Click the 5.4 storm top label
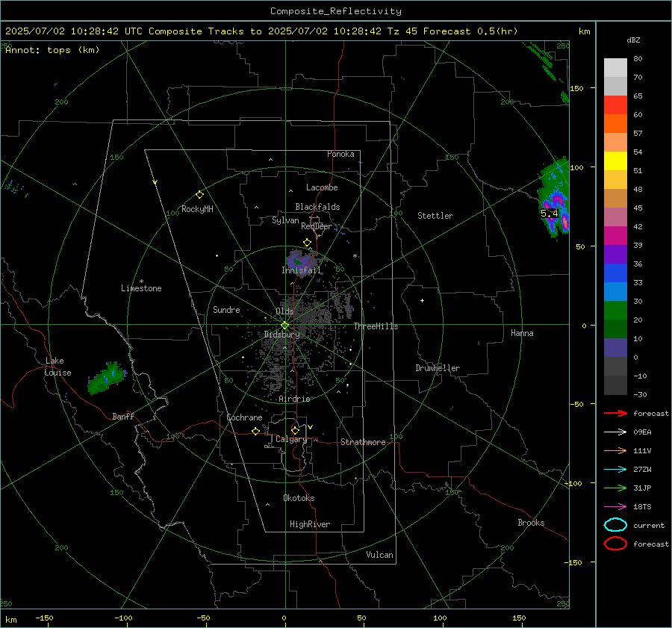 click(549, 214)
